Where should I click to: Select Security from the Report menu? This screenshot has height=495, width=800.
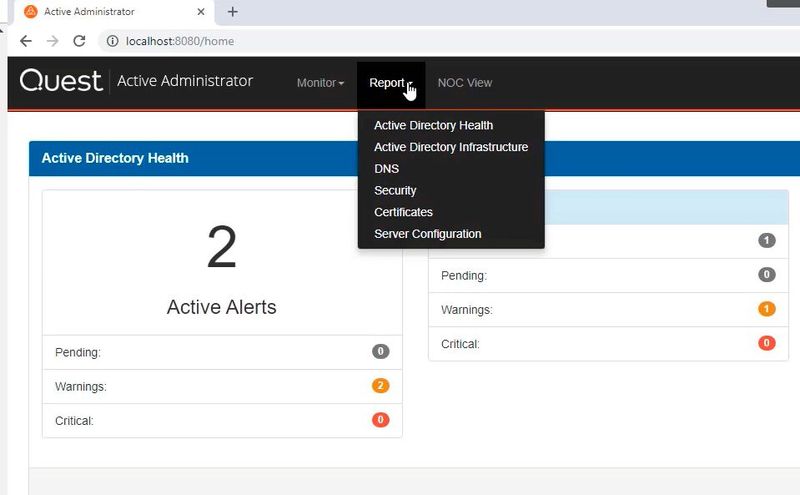click(x=395, y=190)
